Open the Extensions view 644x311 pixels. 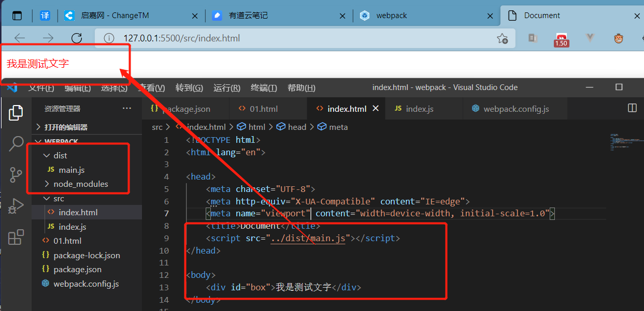(x=16, y=237)
